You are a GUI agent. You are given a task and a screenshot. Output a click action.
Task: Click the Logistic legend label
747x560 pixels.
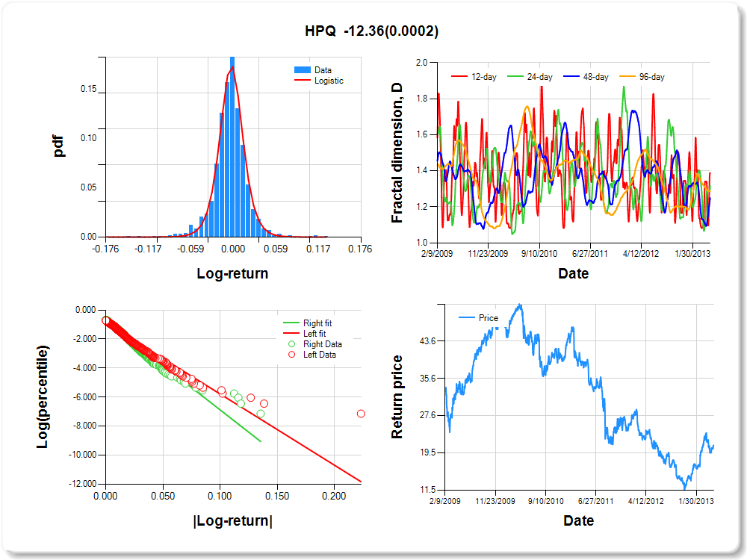pos(329,81)
